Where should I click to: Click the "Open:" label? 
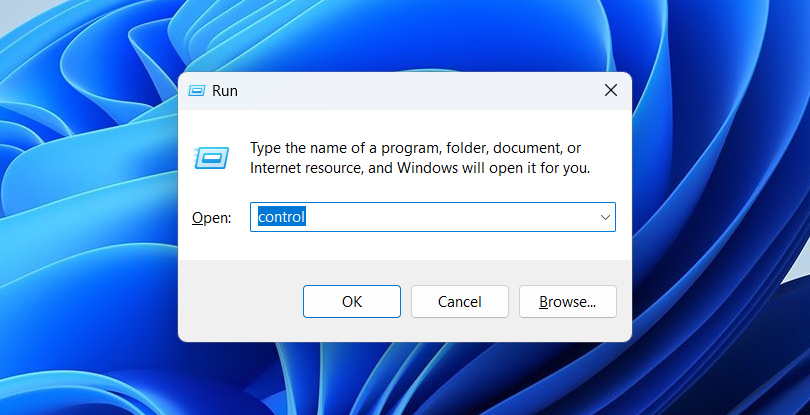coord(211,218)
